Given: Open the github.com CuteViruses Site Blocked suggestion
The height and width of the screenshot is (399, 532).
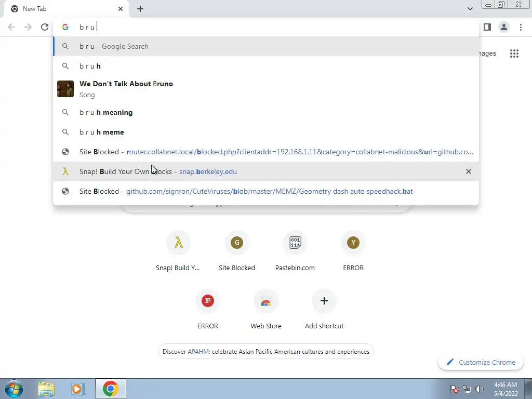Looking at the screenshot, I should pos(266,191).
